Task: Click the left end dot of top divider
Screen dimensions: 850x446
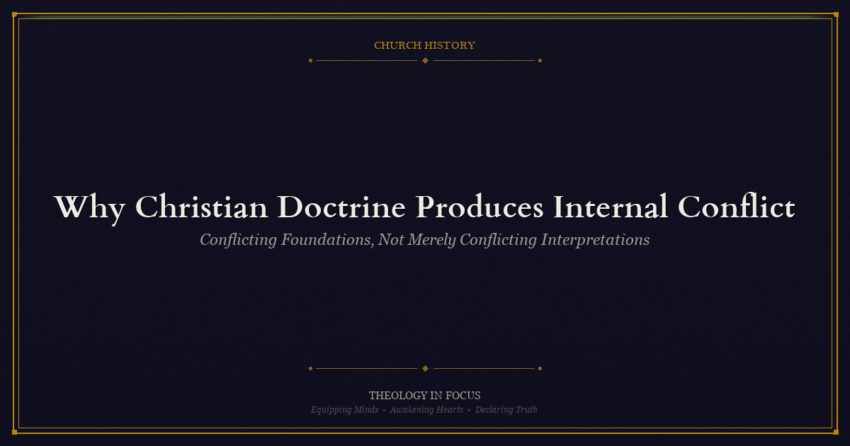Action: coord(310,60)
